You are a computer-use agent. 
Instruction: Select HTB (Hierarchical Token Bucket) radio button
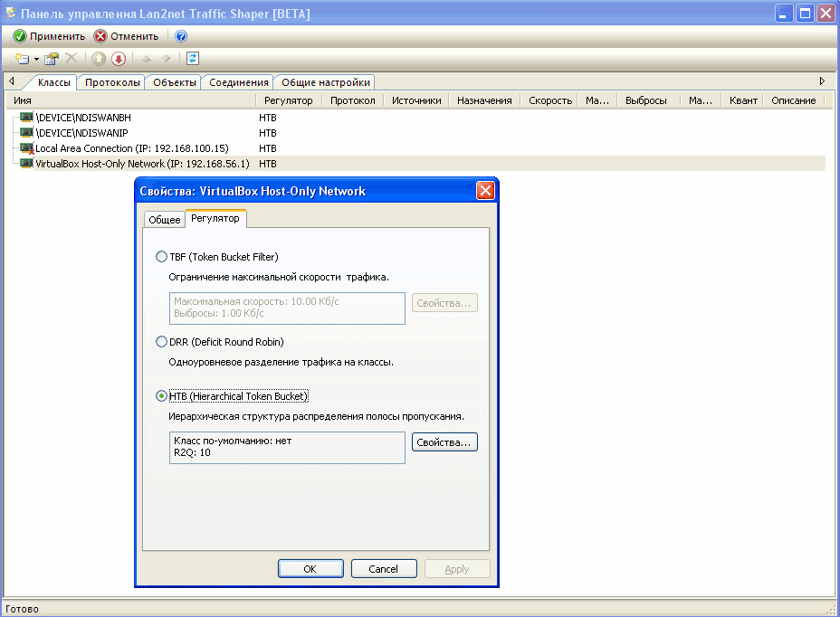click(162, 396)
